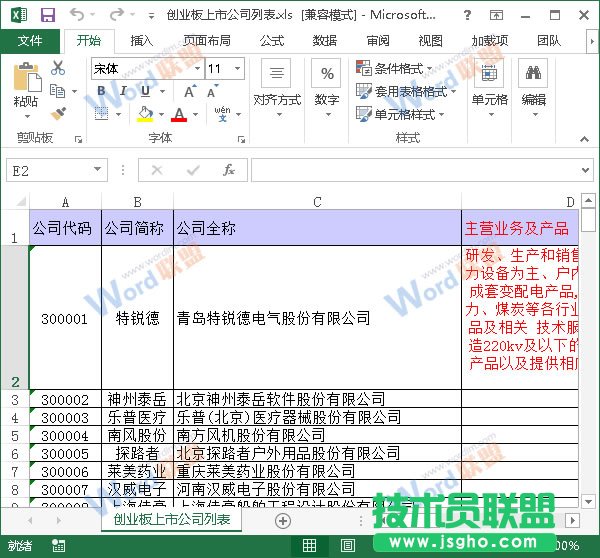The height and width of the screenshot is (558, 600).
Task: Click the Save icon in quick access toolbar
Action: click(x=48, y=15)
